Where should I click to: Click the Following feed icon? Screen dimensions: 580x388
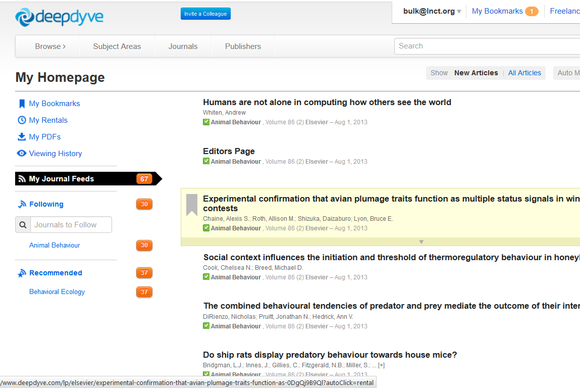click(x=22, y=204)
